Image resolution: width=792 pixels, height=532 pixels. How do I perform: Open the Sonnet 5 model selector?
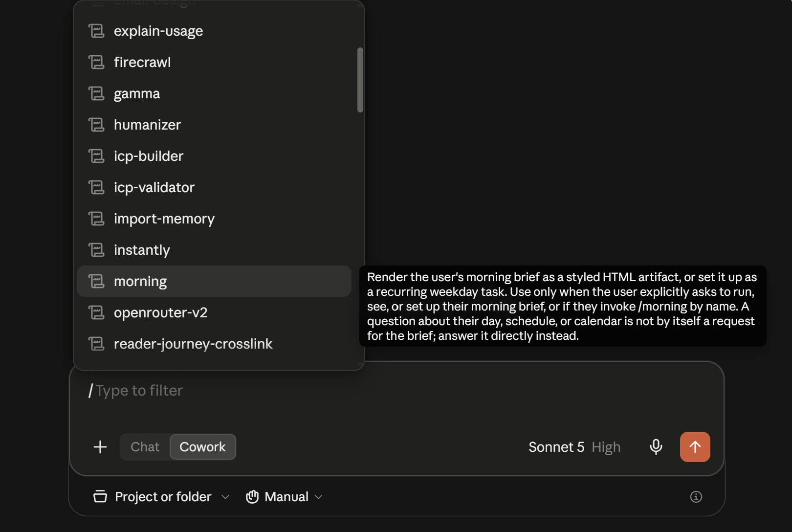[x=574, y=447]
